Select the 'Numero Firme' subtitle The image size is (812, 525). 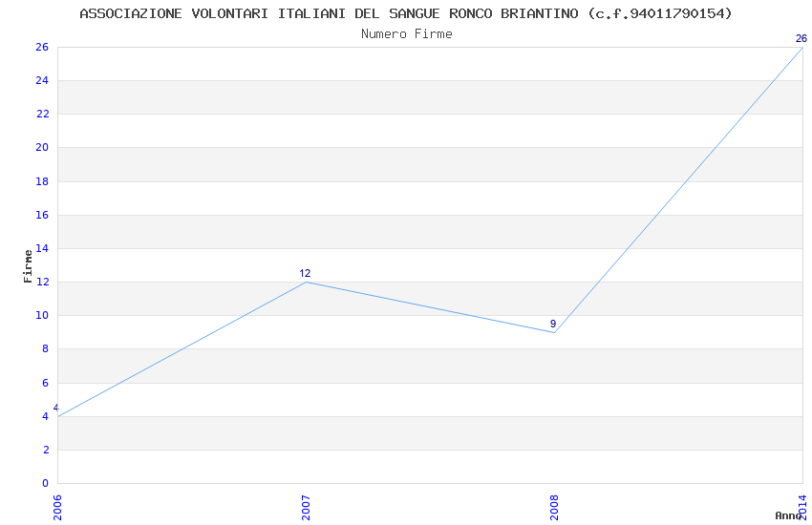[x=407, y=34]
